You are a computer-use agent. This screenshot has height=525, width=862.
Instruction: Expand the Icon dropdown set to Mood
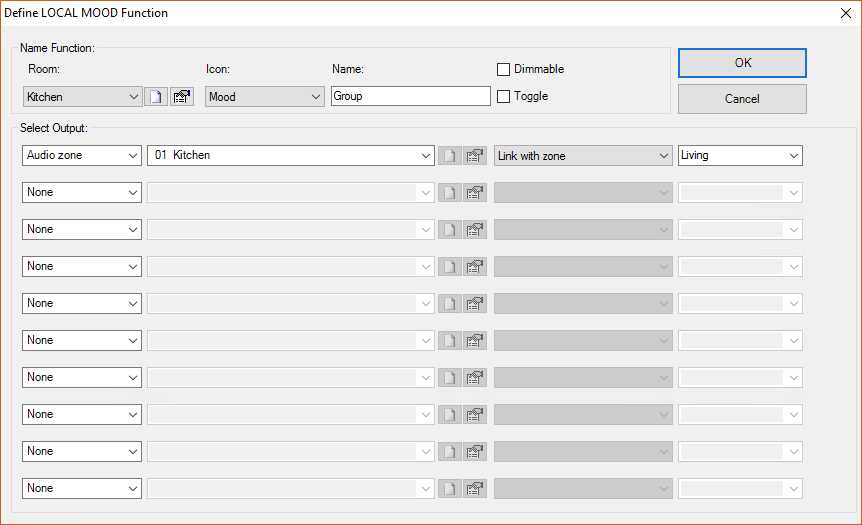pyautogui.click(x=265, y=97)
